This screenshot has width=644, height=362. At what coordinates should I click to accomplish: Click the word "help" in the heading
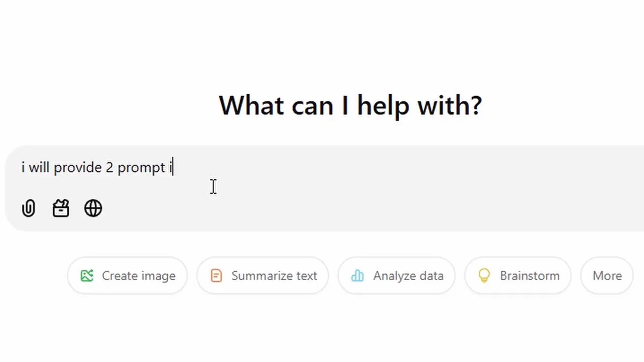pos(383,105)
